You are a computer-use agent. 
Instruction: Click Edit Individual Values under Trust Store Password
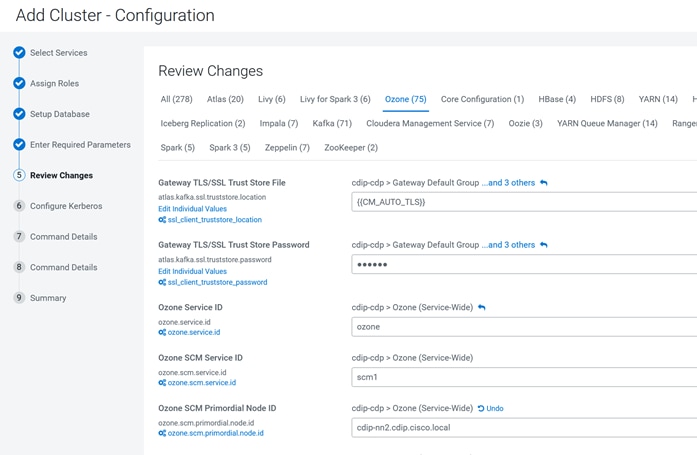[192, 271]
